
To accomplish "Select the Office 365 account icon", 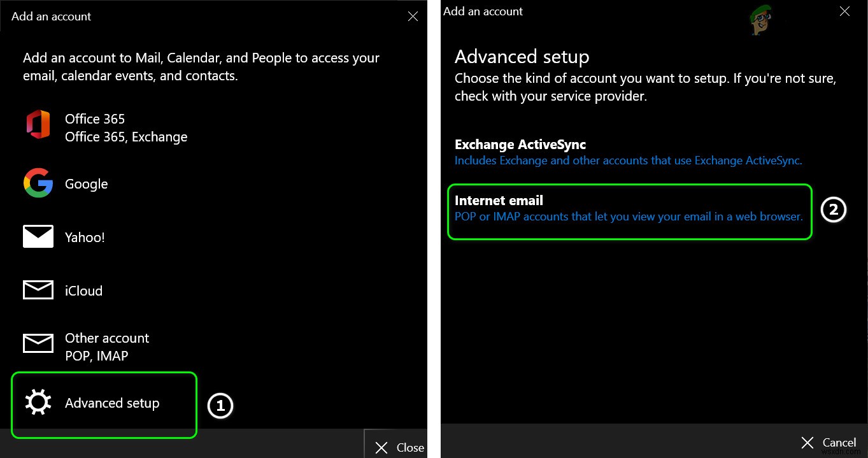I will pyautogui.click(x=38, y=124).
